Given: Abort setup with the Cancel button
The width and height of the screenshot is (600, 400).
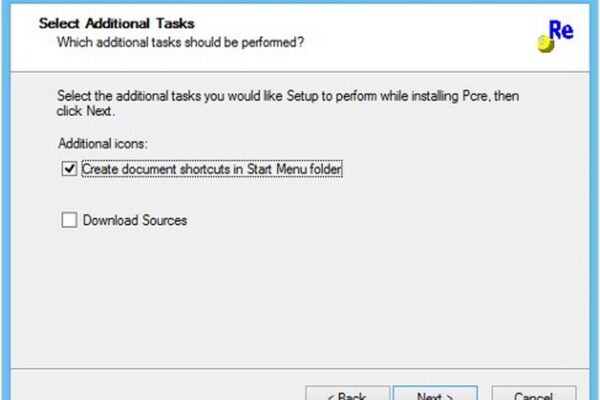Looking at the screenshot, I should pos(533,393).
